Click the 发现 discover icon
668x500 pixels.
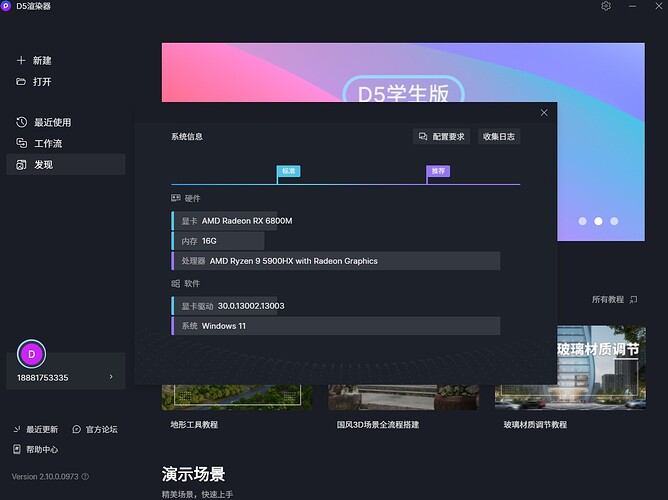pyautogui.click(x=21, y=164)
